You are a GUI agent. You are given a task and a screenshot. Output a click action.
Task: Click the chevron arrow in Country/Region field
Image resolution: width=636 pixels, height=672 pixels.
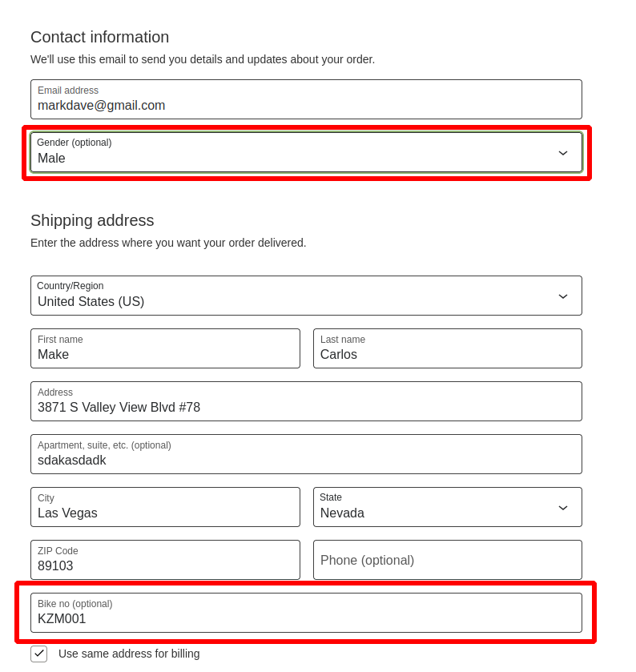(x=563, y=296)
